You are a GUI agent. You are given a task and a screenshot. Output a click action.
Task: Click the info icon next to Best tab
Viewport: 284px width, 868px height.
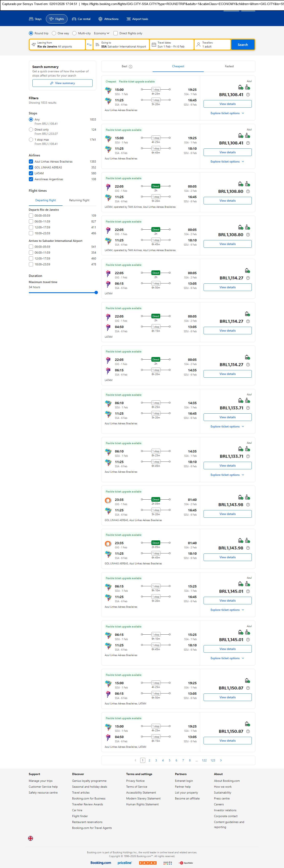tap(131, 67)
